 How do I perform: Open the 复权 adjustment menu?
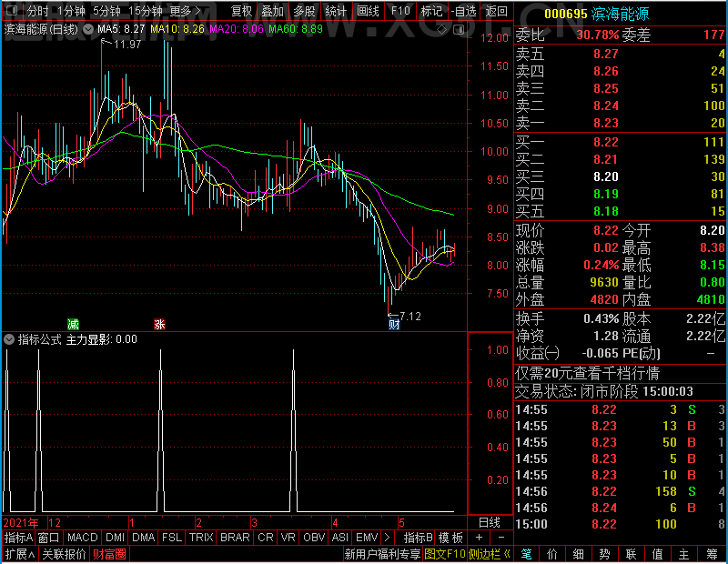[241, 11]
